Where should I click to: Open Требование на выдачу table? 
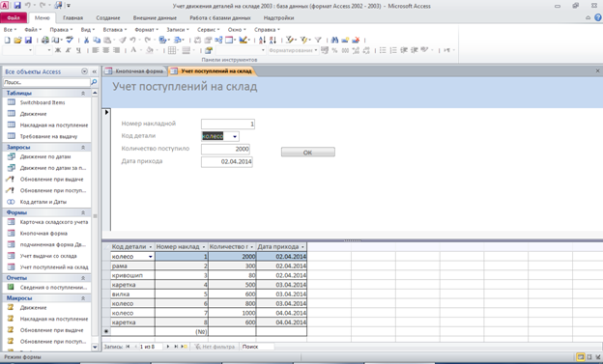point(48,136)
